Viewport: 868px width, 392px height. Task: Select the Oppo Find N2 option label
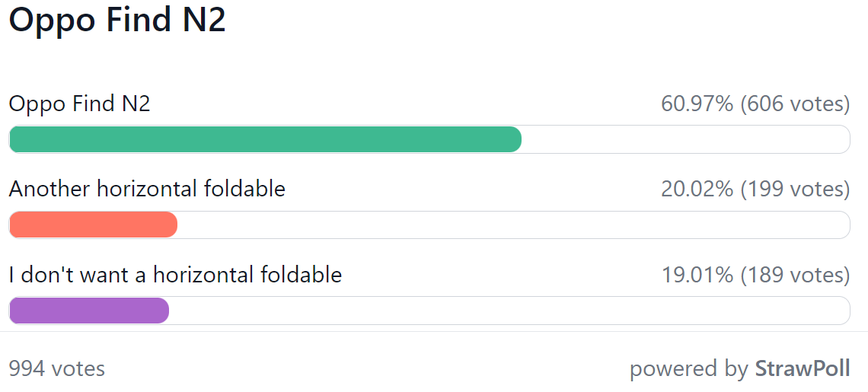tap(80, 104)
